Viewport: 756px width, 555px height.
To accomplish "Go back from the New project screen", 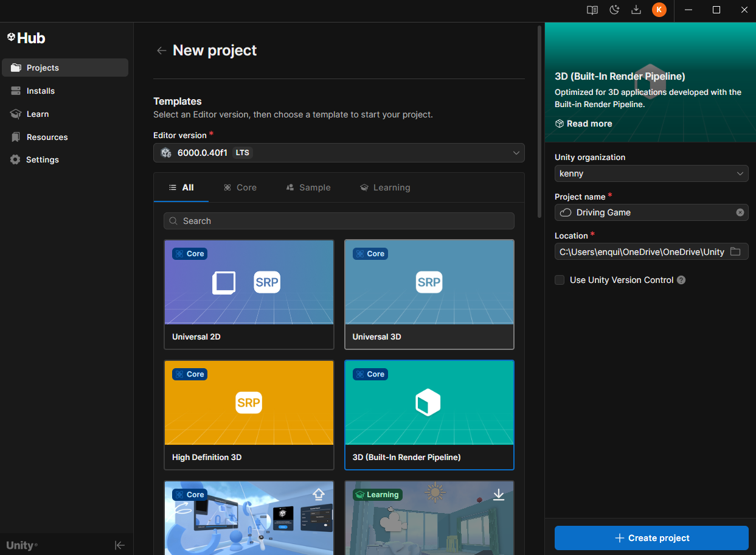I will pyautogui.click(x=161, y=51).
